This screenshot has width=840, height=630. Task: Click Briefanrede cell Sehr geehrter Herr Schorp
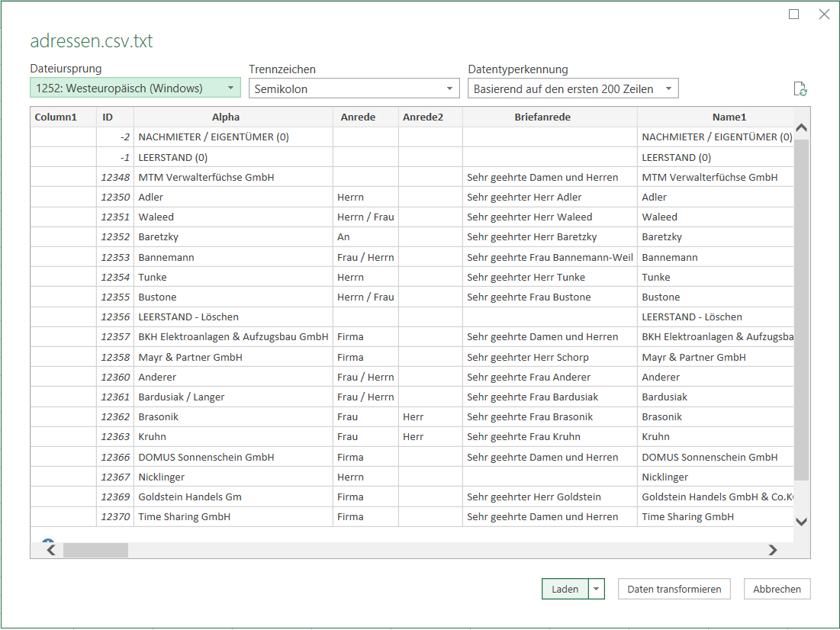[x=550, y=357]
